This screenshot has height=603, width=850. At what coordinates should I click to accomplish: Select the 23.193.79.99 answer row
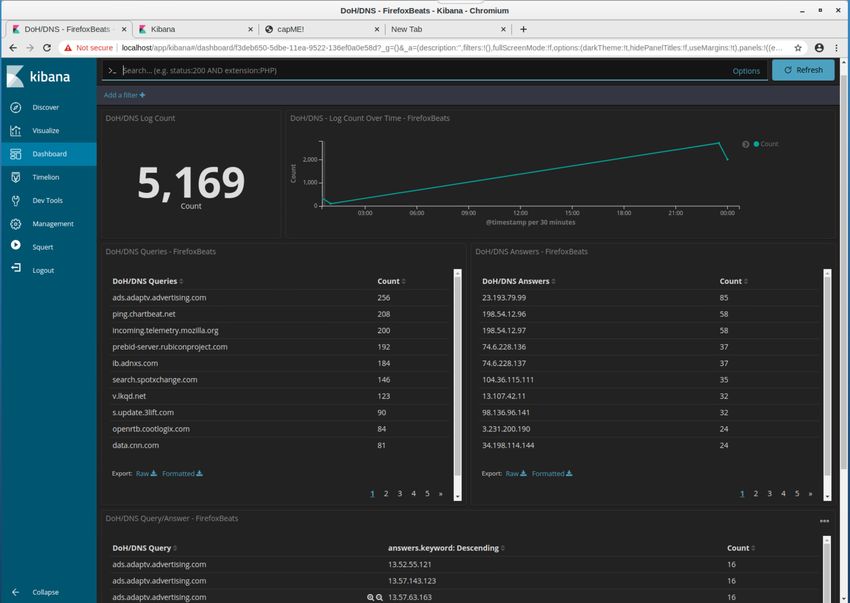650,298
